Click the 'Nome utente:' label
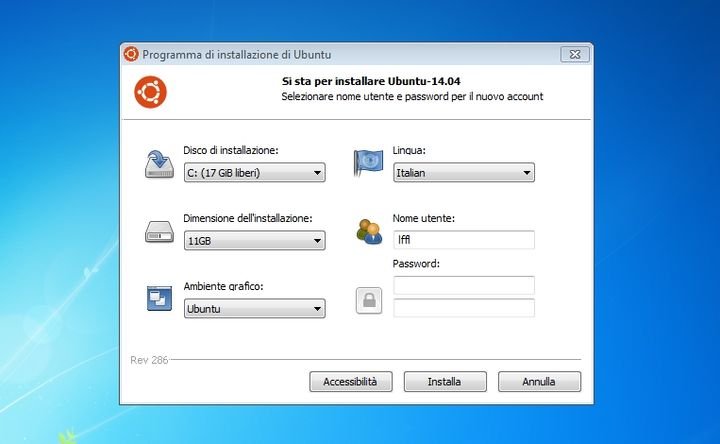 point(423,218)
